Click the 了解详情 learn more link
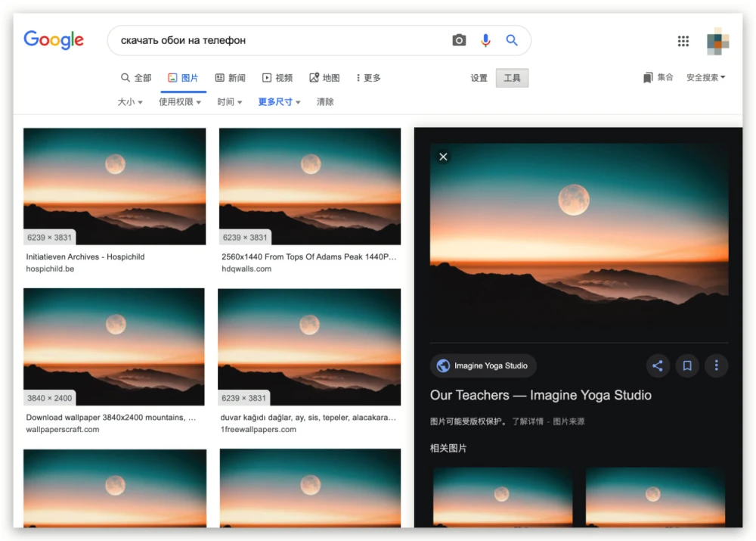Image resolution: width=756 pixels, height=541 pixels. (528, 421)
